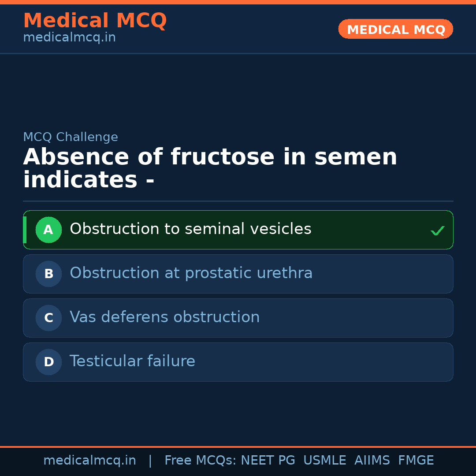Select answer text "Obstruction to seminal vesicles"
This screenshot has height=476, width=476.
[x=190, y=229]
